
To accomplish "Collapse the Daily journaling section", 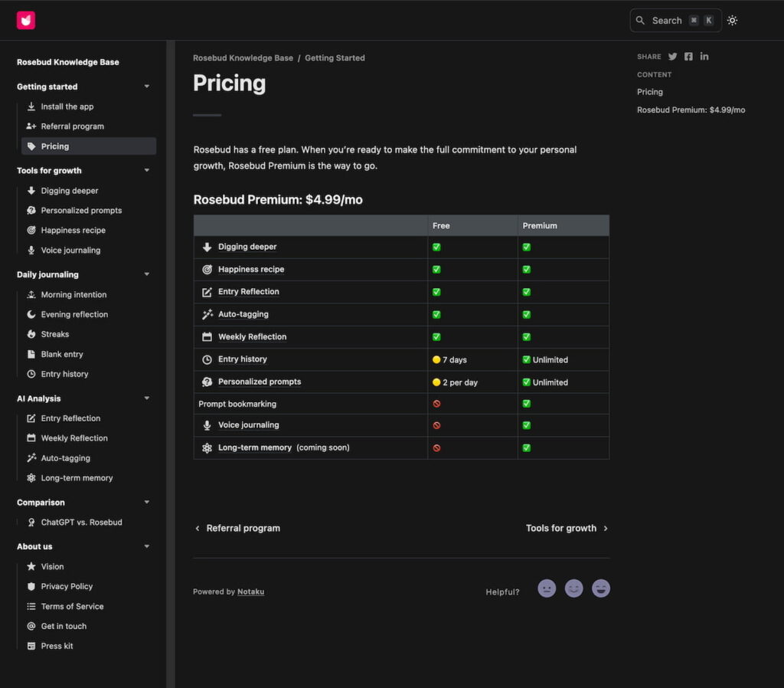I will click(146, 275).
